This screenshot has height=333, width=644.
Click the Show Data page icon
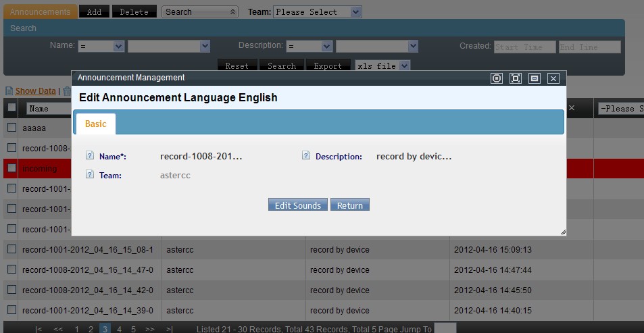coord(9,91)
